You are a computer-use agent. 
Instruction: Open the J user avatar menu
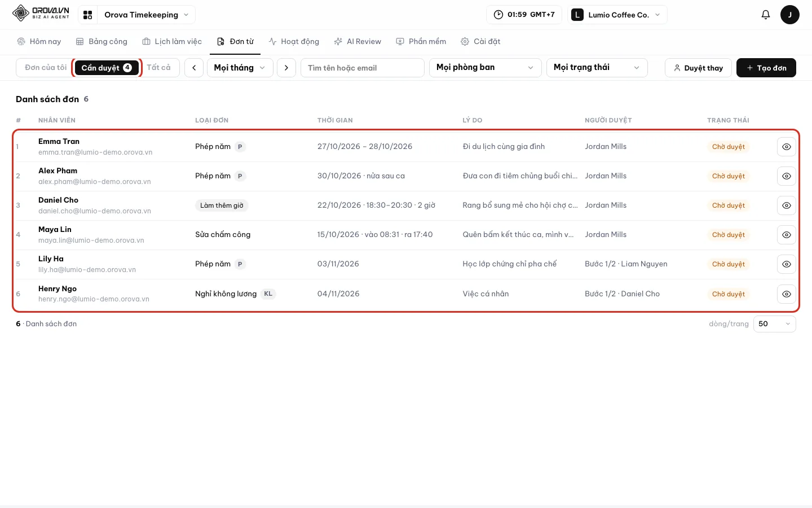789,15
